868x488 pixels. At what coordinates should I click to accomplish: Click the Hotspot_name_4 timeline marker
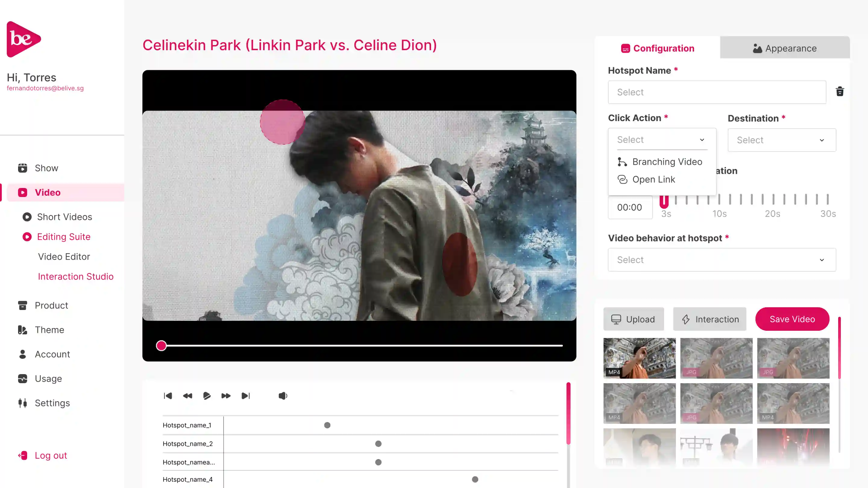(x=475, y=479)
